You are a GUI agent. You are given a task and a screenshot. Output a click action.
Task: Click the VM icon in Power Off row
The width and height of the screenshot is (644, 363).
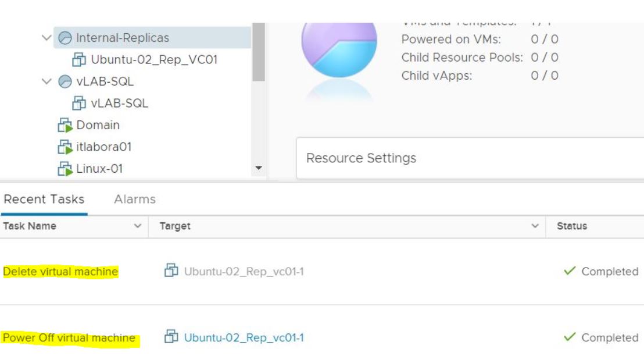[x=171, y=337]
